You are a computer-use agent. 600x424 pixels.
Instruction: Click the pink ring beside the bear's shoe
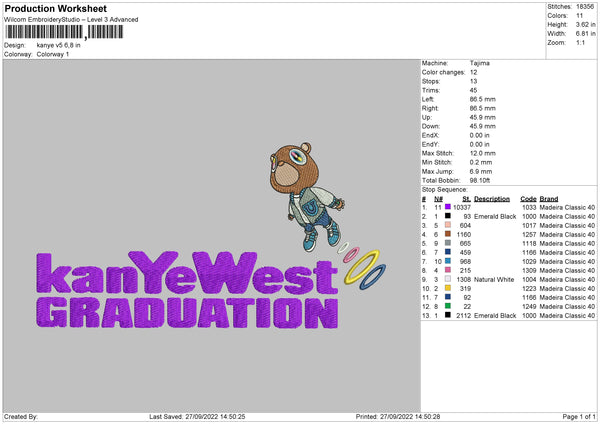click(x=351, y=255)
